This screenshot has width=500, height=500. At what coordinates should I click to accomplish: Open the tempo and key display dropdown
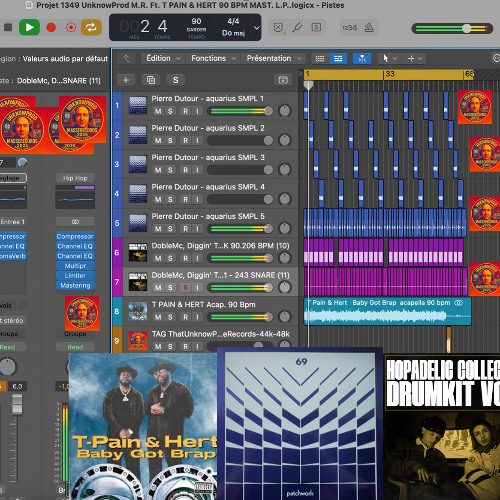[256, 28]
